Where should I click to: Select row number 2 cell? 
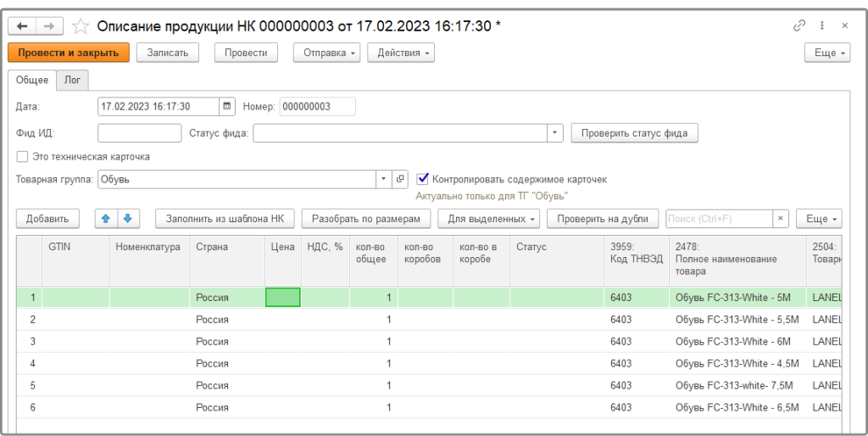coord(30,320)
